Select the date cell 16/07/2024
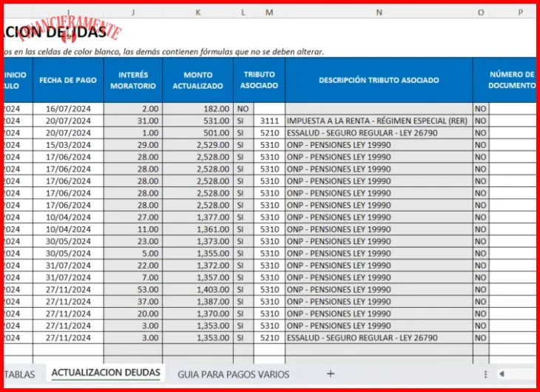This screenshot has width=540, height=392. [68, 109]
